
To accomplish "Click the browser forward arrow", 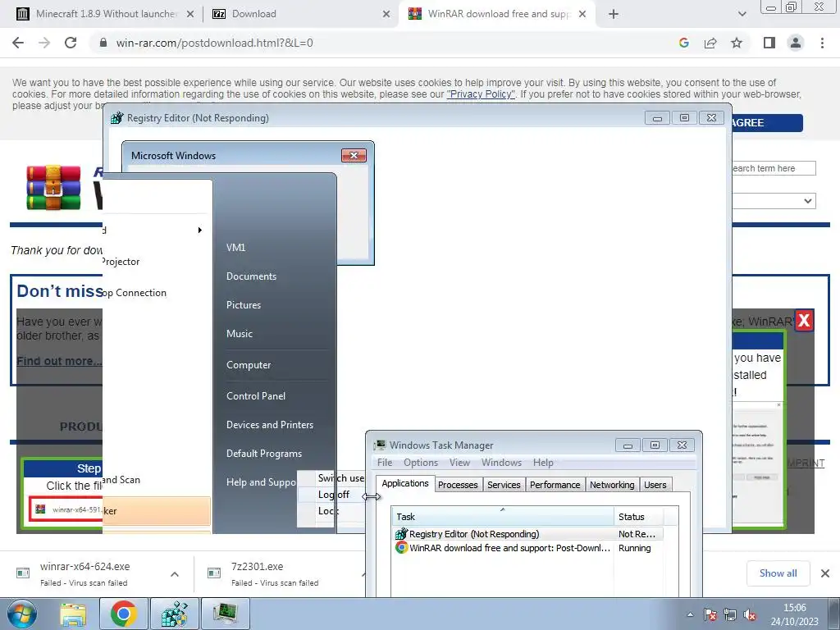I will (x=44, y=43).
